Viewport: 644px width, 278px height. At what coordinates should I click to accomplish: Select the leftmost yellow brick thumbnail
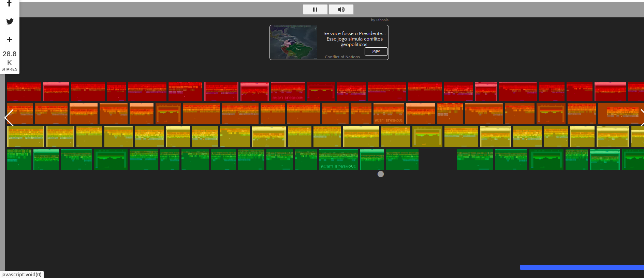[26, 137]
